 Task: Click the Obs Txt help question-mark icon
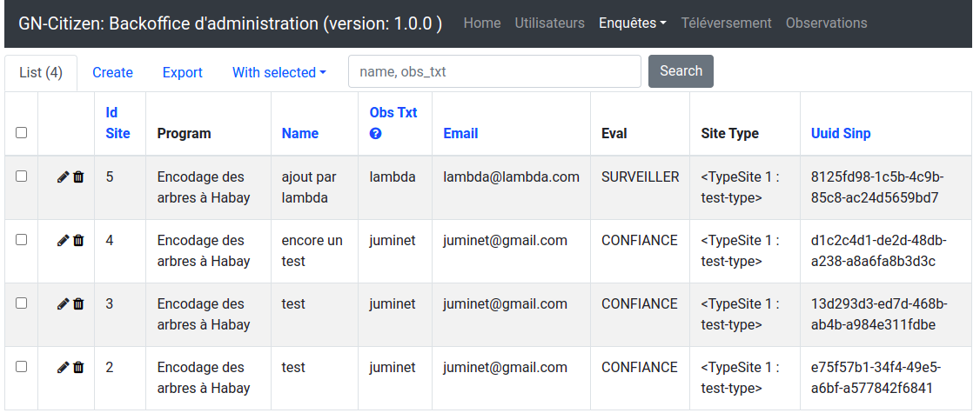[x=376, y=134]
